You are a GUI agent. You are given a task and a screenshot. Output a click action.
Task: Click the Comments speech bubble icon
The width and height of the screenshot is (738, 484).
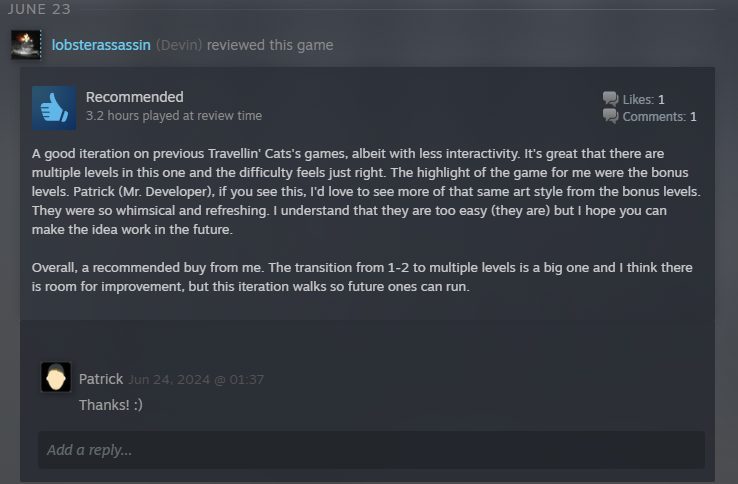point(610,116)
